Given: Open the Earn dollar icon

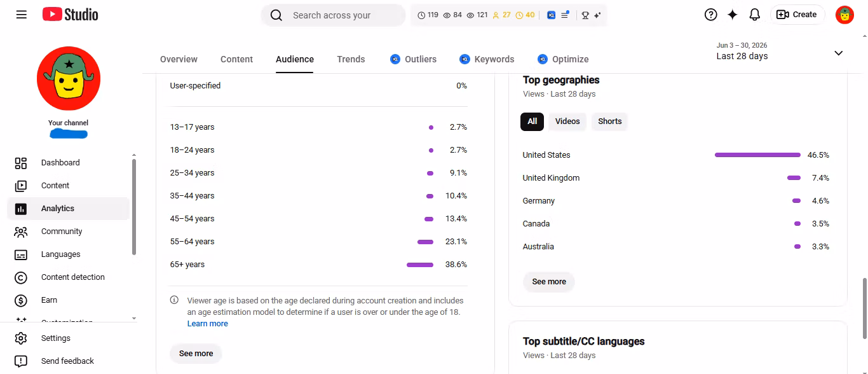Looking at the screenshot, I should tap(21, 300).
